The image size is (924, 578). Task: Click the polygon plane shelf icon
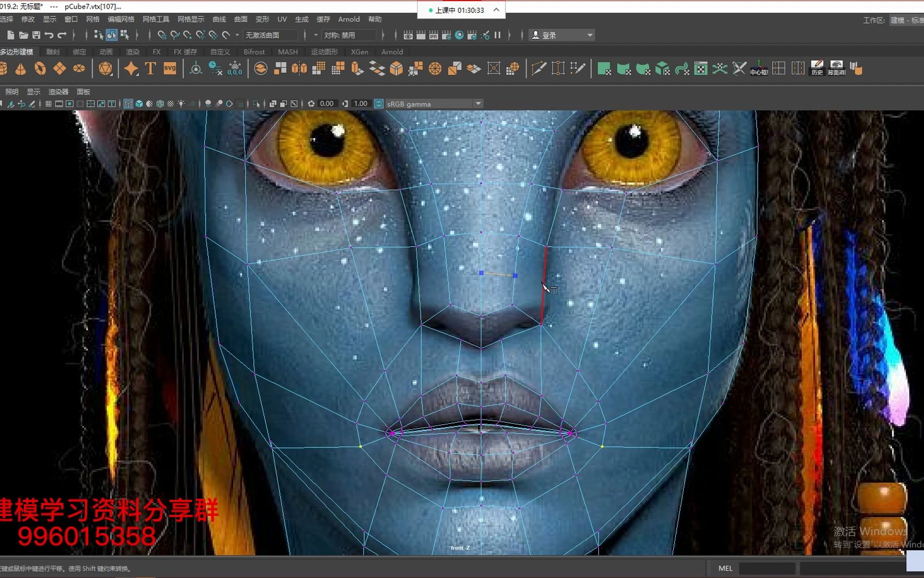coord(59,69)
